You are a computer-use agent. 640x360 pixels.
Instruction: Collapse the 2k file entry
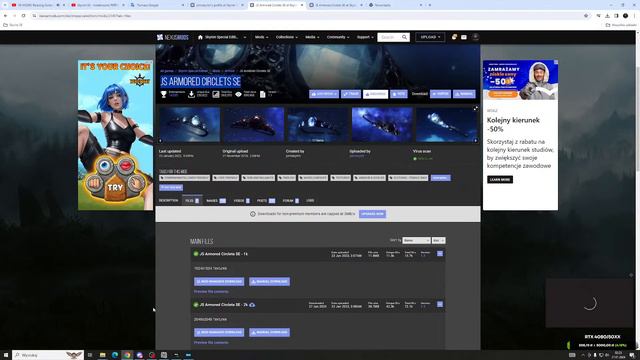pyautogui.click(x=440, y=304)
